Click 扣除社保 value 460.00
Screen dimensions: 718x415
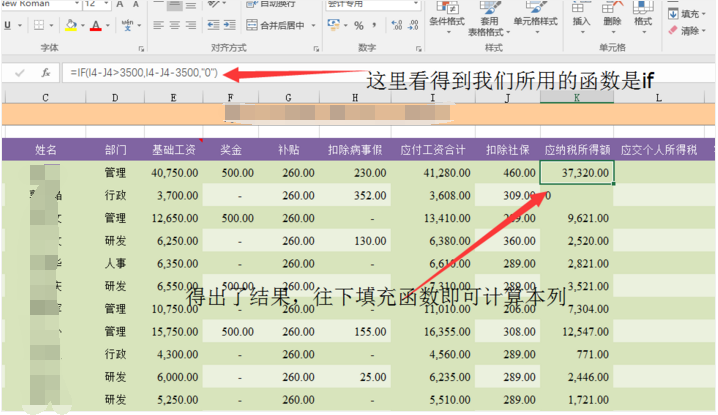[507, 173]
